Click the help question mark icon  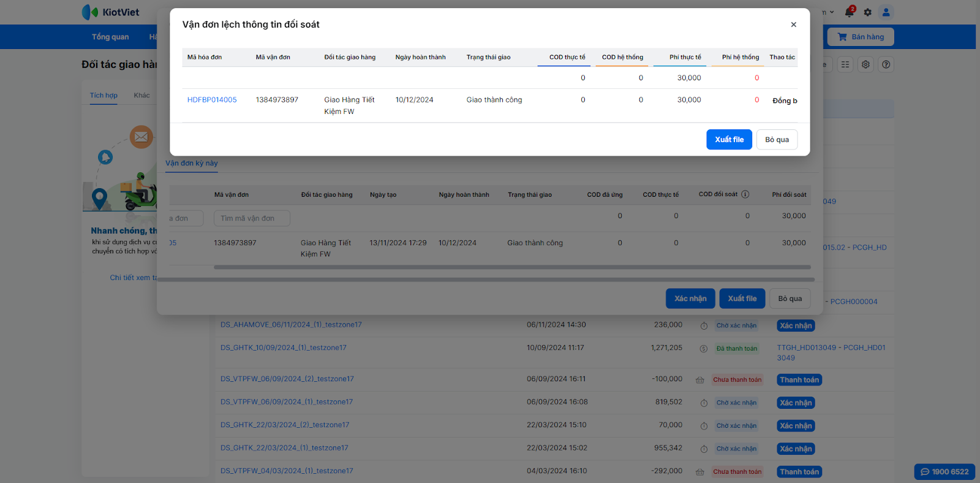(886, 64)
